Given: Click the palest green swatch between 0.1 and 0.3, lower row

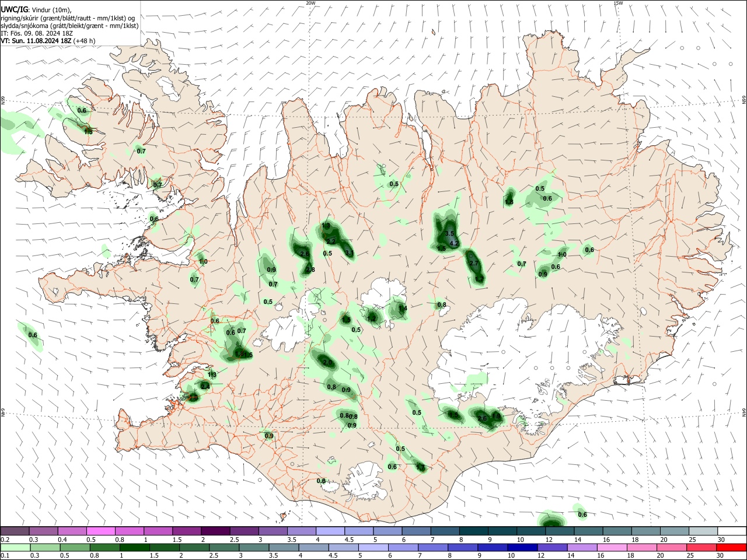Looking at the screenshot, I should click(16, 547).
